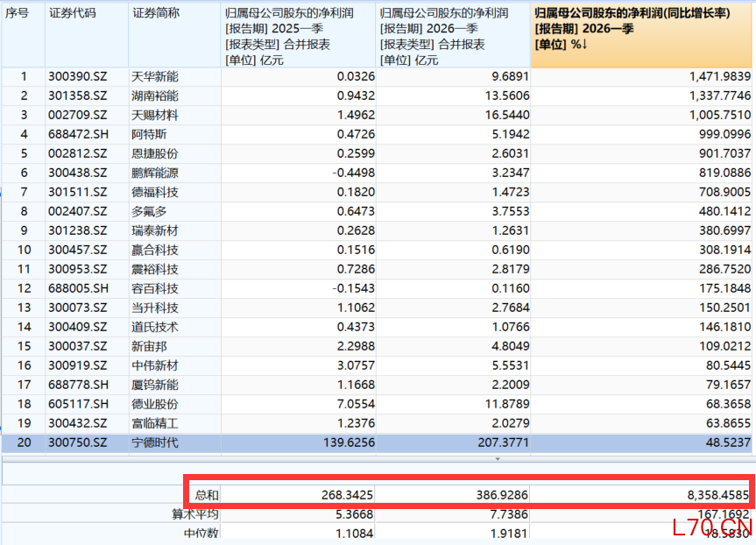Select the 总和 summary label
The height and width of the screenshot is (545, 756).
(207, 495)
